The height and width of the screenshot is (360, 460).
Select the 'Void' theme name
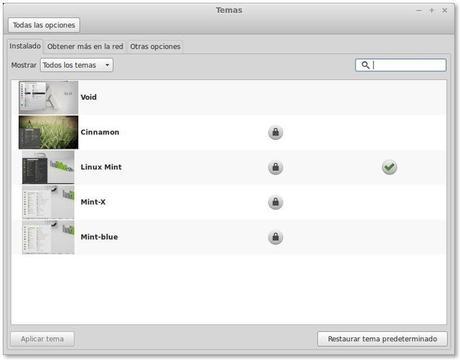point(89,97)
